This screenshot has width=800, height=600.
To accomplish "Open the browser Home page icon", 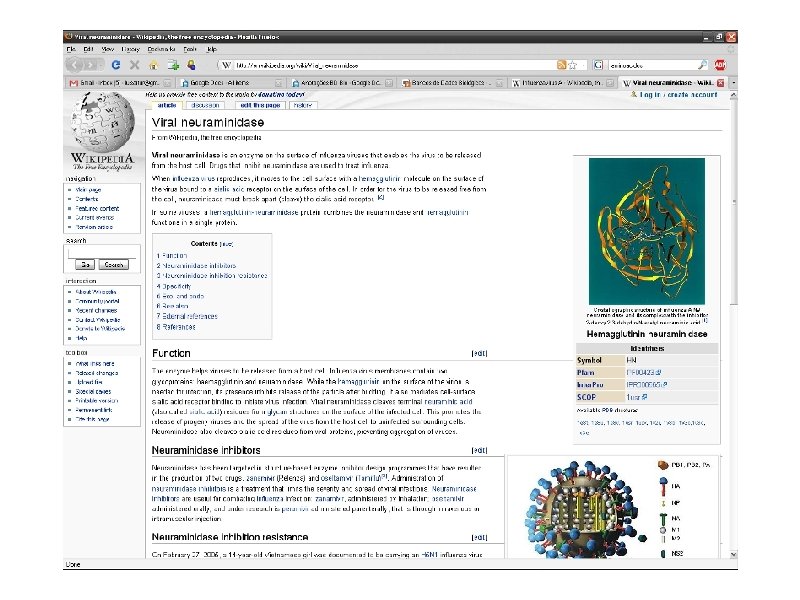I will click(153, 65).
